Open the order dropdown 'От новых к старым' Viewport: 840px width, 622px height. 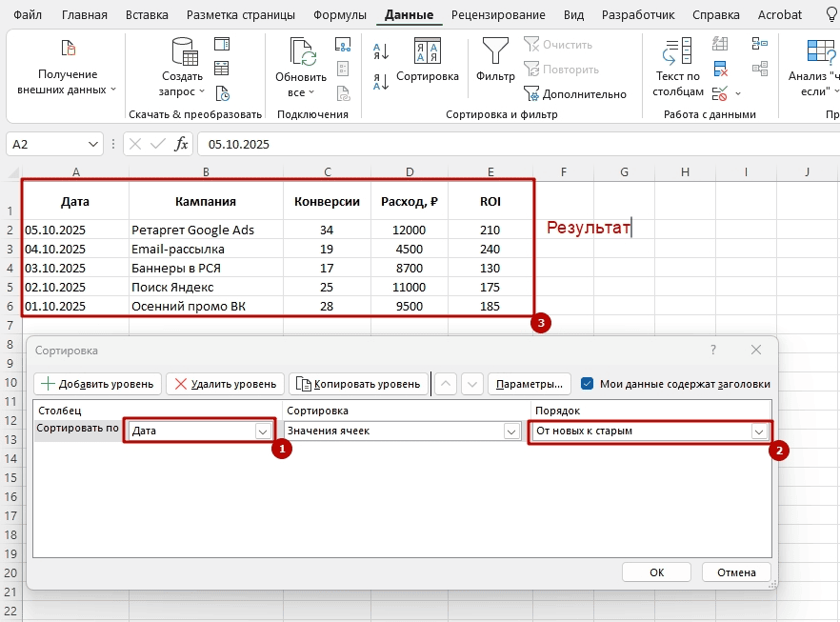tap(759, 431)
